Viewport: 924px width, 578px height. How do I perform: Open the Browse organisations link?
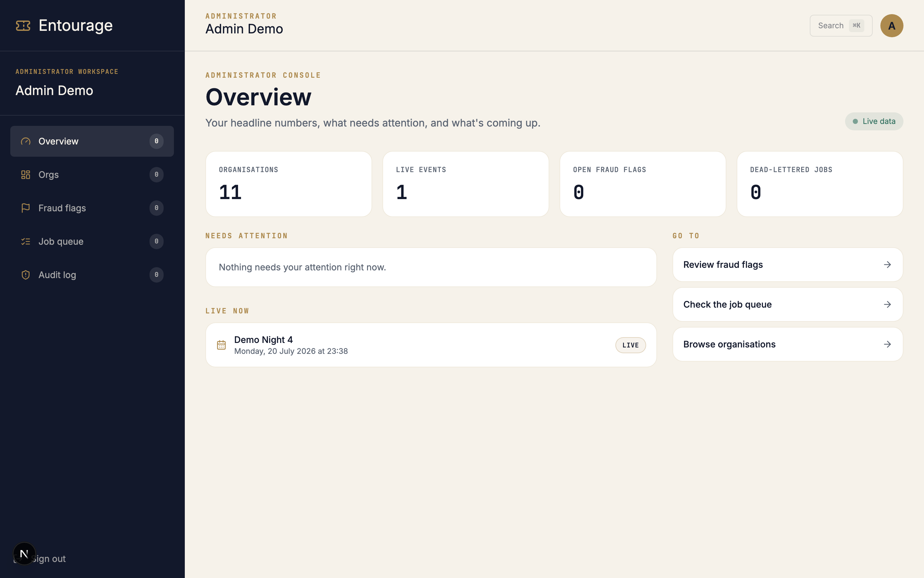click(x=788, y=344)
